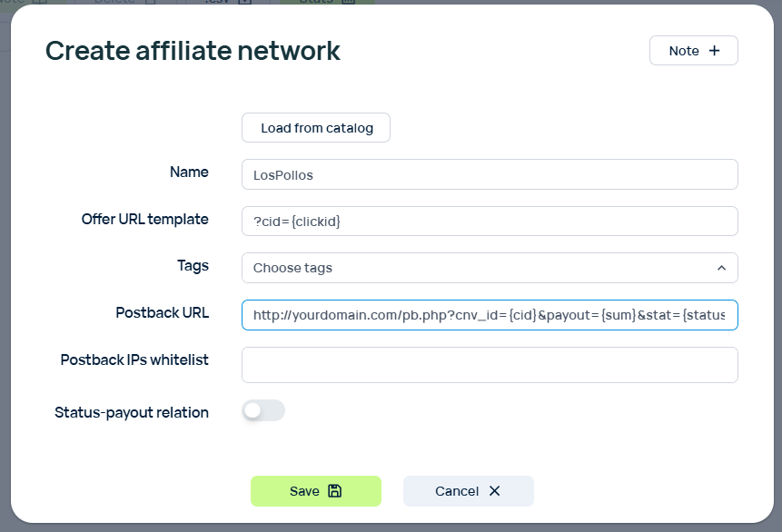Open the Note button text
Viewport: 782px width, 532px height.
tap(683, 51)
